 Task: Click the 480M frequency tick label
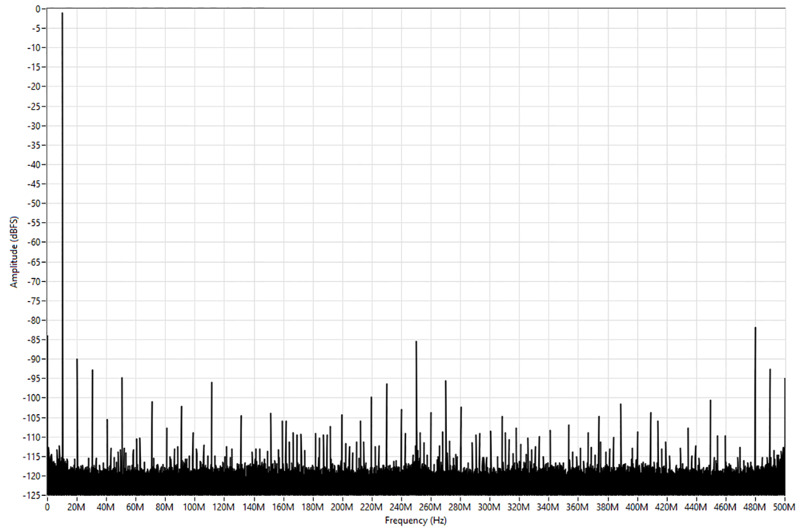point(755,507)
